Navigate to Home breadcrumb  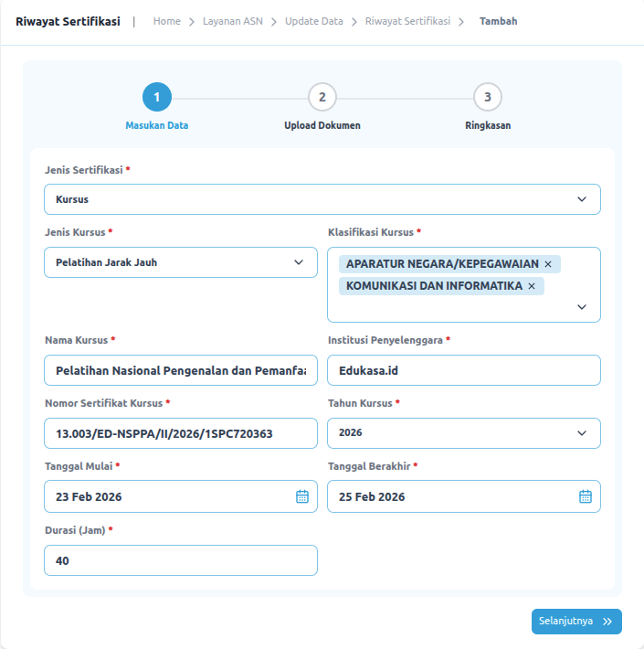[167, 21]
